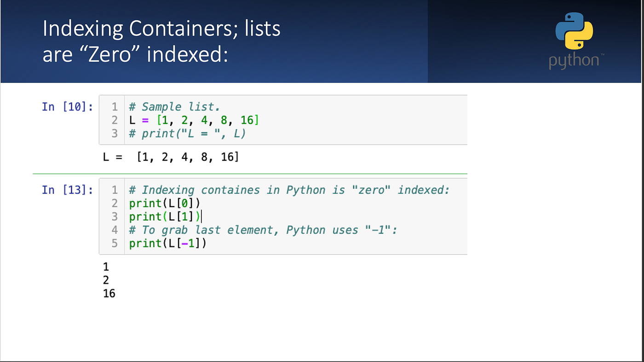Click line number 5 in cell 13
The height and width of the screenshot is (362, 644).
[x=115, y=243]
